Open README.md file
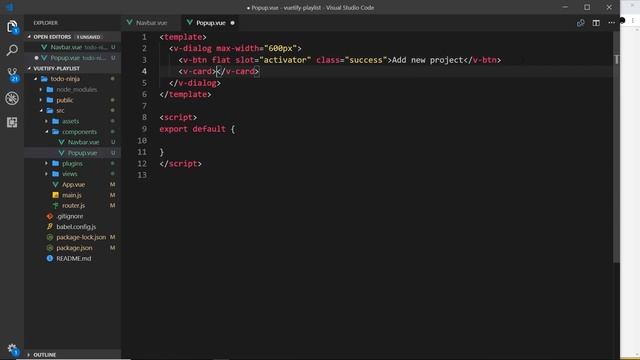 pyautogui.click(x=73, y=258)
